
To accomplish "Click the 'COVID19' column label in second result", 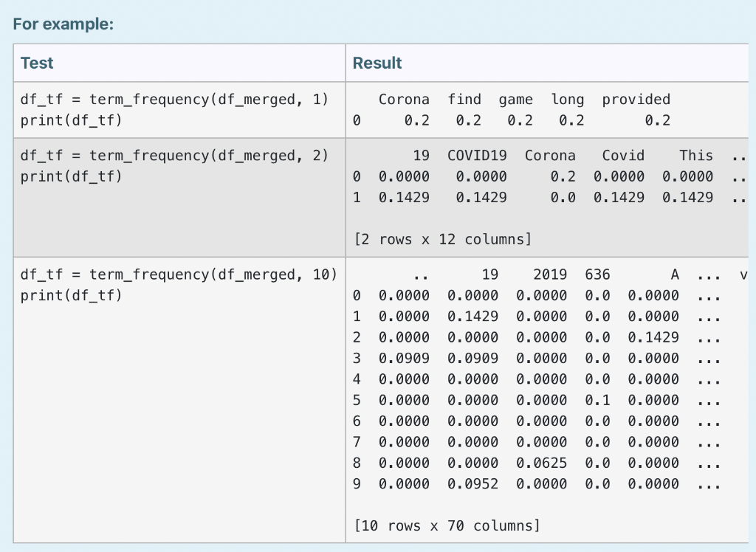I will click(x=477, y=156).
